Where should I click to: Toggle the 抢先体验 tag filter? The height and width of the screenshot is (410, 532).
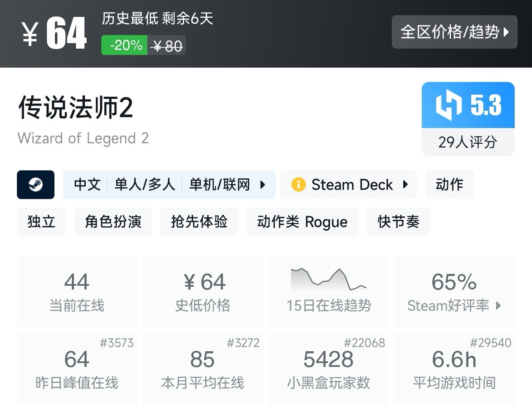[x=199, y=222]
